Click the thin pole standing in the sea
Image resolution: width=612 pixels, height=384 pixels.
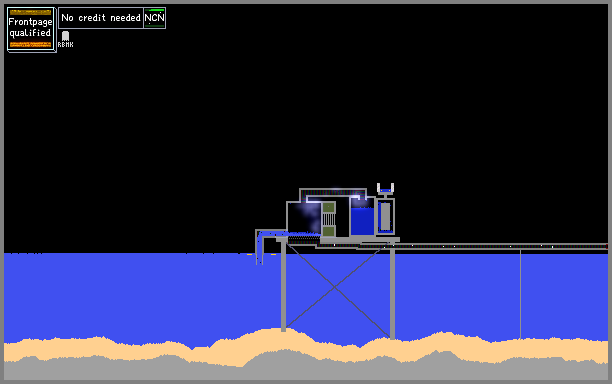[520, 294]
